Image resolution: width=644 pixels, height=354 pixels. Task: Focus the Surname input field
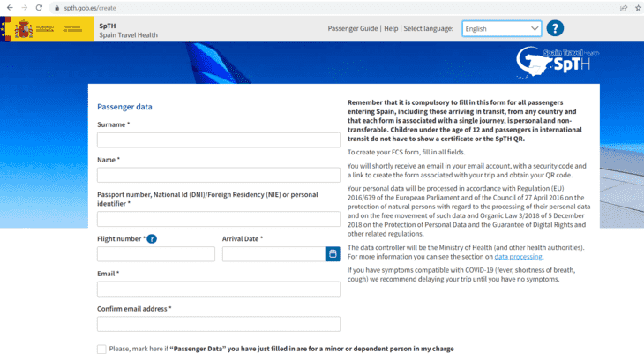point(219,139)
